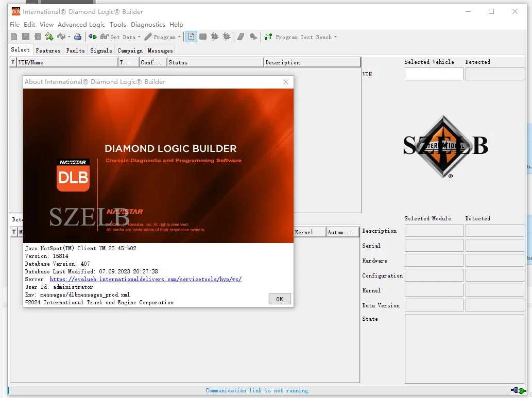Minimize the Diamond Logic Builder window
Screen dimensions: 532x398
pyautogui.click(x=468, y=11)
